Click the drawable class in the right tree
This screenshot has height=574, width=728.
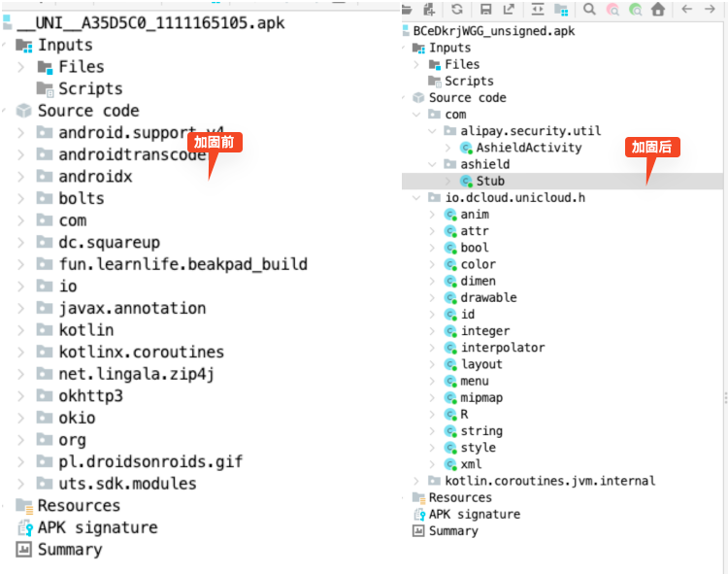click(x=488, y=297)
